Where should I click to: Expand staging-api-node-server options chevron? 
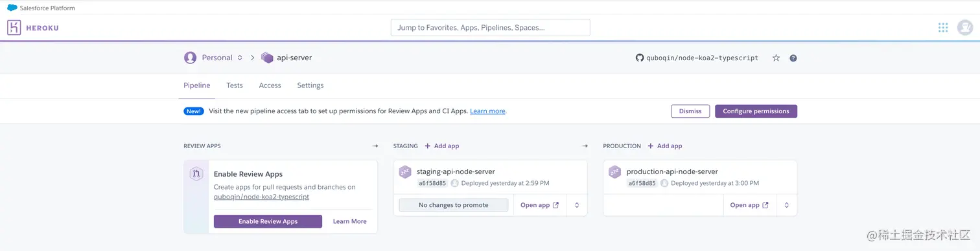pos(577,205)
